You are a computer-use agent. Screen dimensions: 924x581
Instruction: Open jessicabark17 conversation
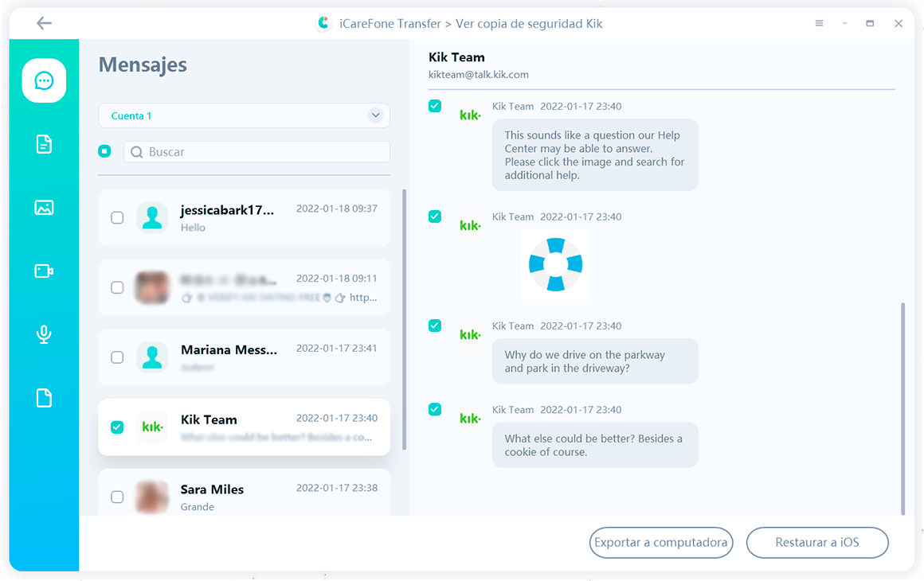pyautogui.click(x=244, y=218)
